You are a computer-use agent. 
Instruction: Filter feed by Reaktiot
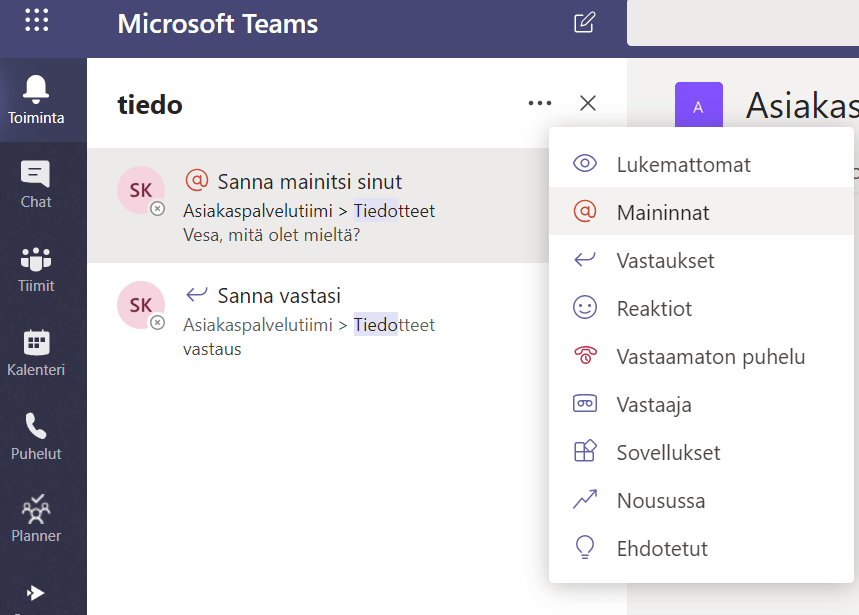(654, 308)
